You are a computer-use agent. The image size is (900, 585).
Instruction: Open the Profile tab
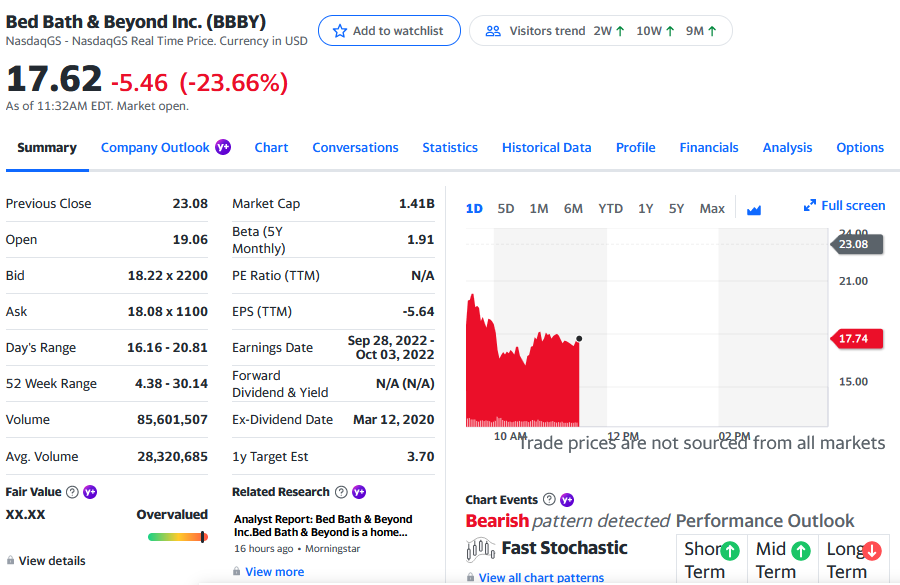[x=635, y=148]
